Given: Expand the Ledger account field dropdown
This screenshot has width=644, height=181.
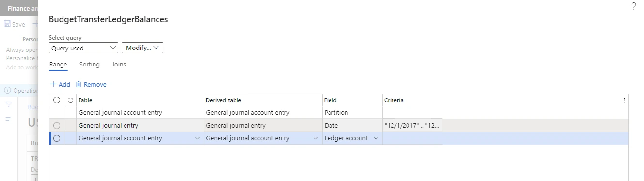Looking at the screenshot, I should click(376, 138).
